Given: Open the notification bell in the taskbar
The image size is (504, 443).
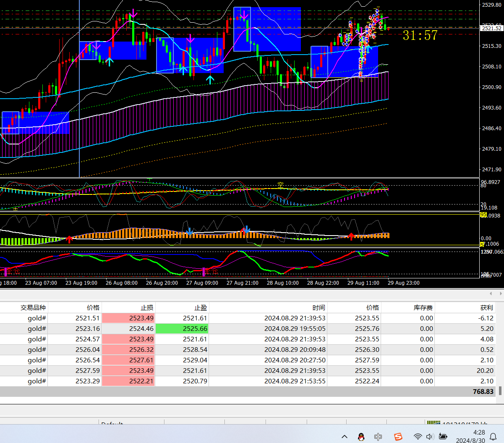Looking at the screenshot, I should [493, 437].
